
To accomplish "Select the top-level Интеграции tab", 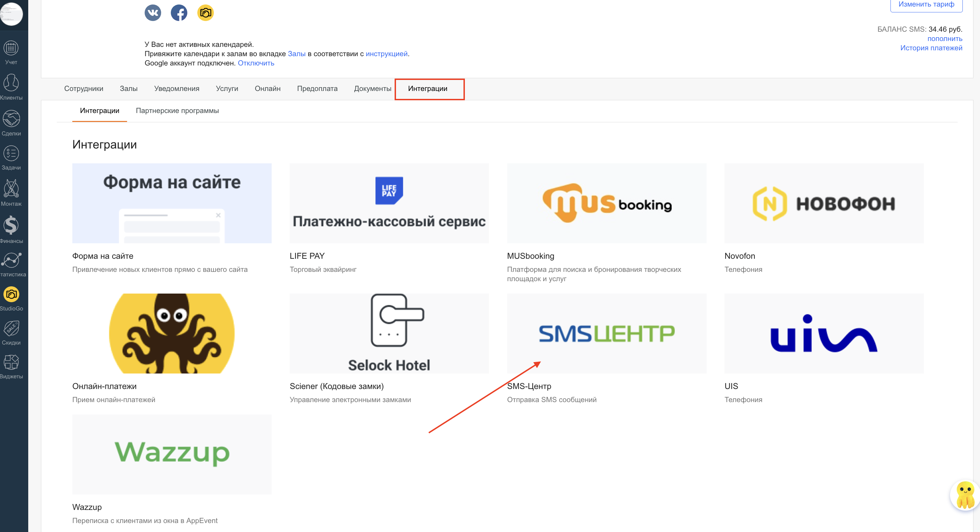I will click(x=428, y=89).
